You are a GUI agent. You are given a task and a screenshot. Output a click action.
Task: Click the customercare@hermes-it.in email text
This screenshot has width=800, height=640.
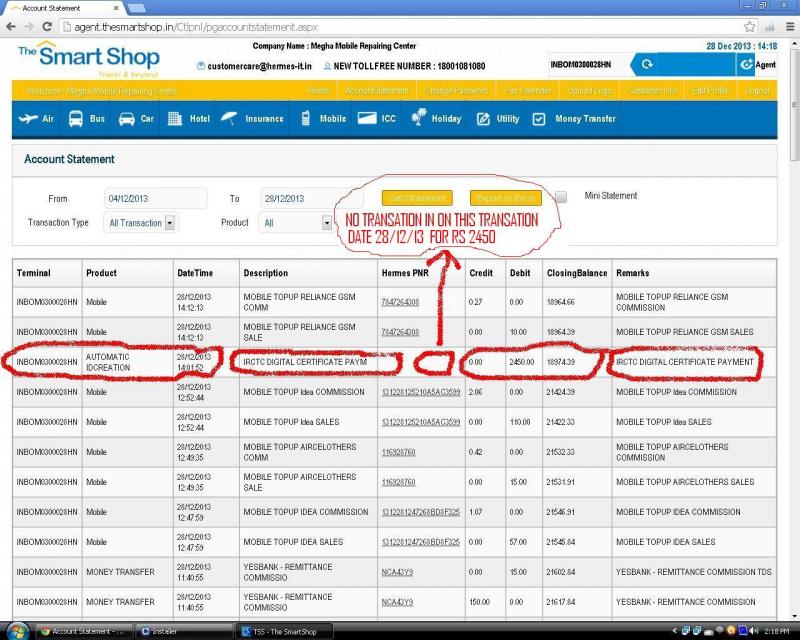coord(259,66)
